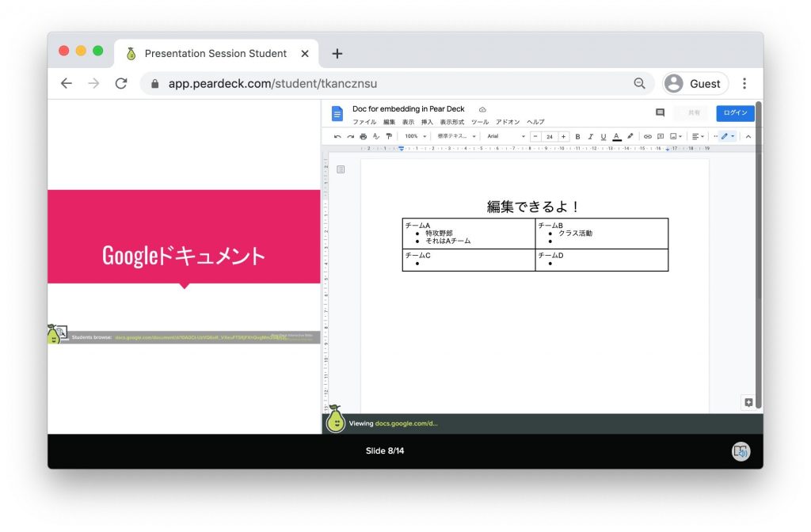Toggle bold formatting

(x=577, y=136)
